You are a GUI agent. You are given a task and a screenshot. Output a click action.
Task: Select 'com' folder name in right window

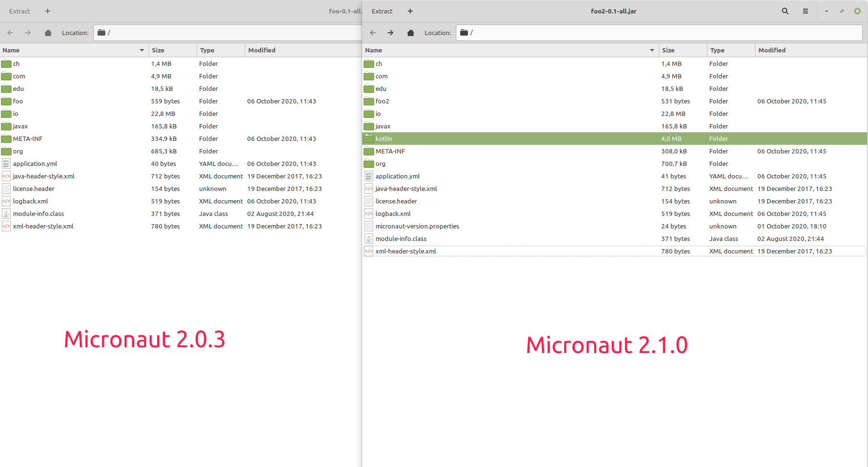tap(381, 76)
